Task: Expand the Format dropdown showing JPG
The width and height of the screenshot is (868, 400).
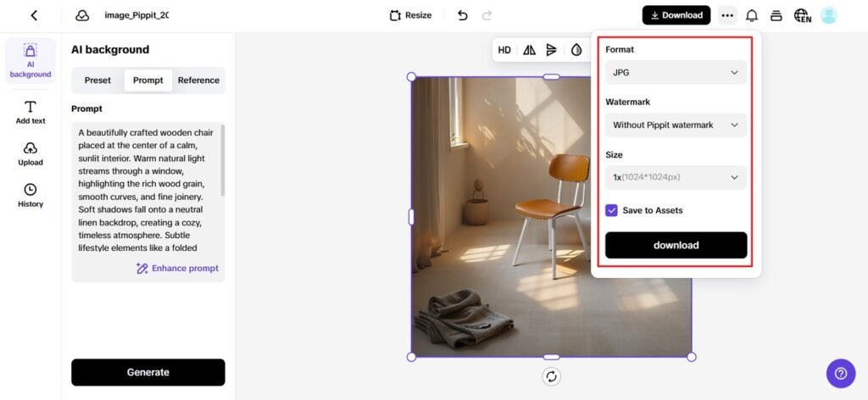Action: coord(676,73)
